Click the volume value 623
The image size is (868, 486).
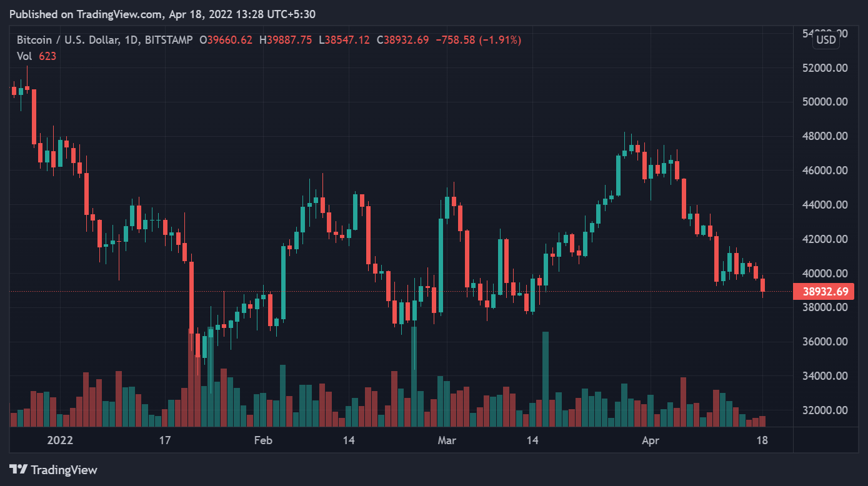[x=47, y=56]
